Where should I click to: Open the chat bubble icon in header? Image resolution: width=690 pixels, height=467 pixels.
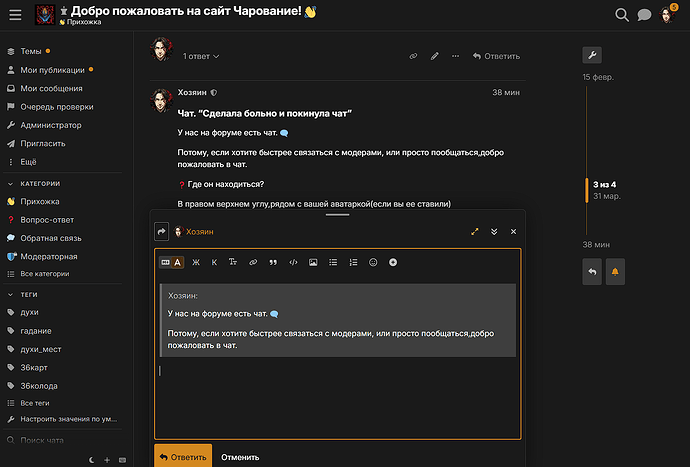pos(645,15)
